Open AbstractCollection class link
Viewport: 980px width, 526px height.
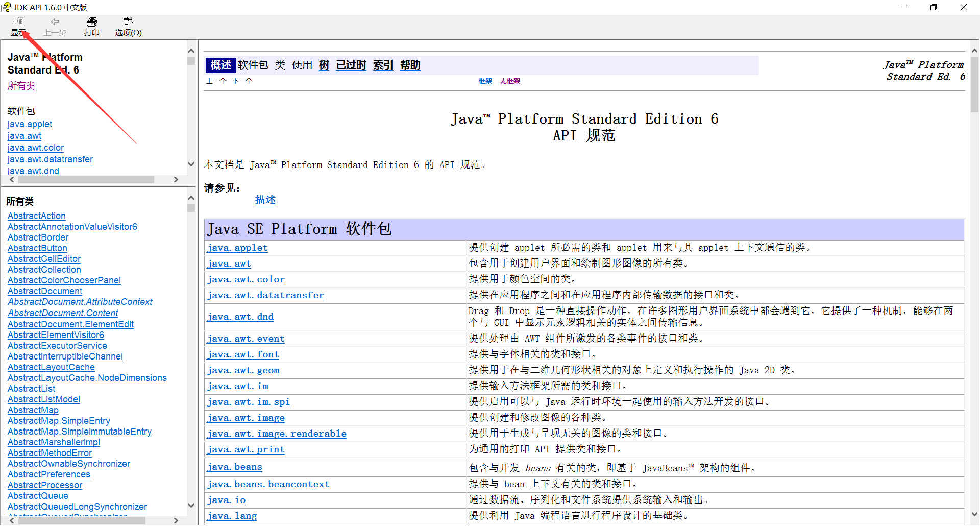coord(44,270)
